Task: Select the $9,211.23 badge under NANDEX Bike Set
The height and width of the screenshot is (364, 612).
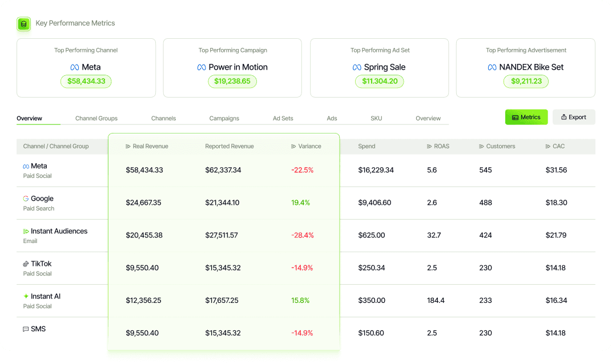Action: coord(526,81)
